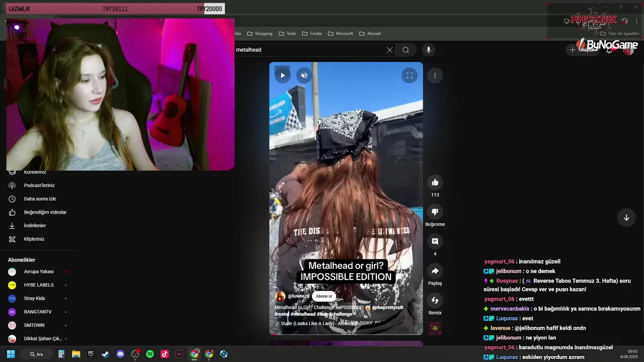Click mervecanbakis username in chat
The image size is (644, 362).
pos(510,309)
